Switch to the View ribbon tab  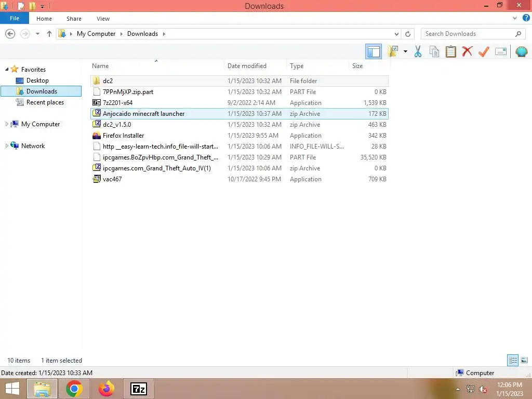click(x=103, y=19)
